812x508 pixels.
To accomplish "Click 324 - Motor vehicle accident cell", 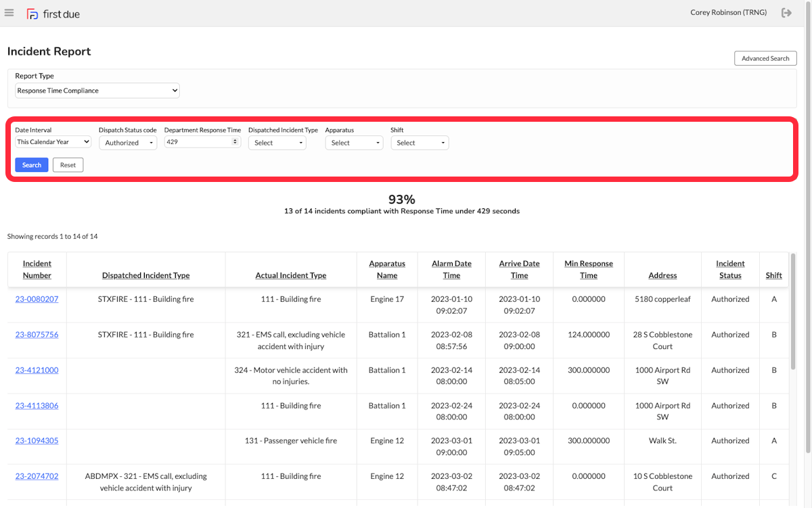I will 291,375.
